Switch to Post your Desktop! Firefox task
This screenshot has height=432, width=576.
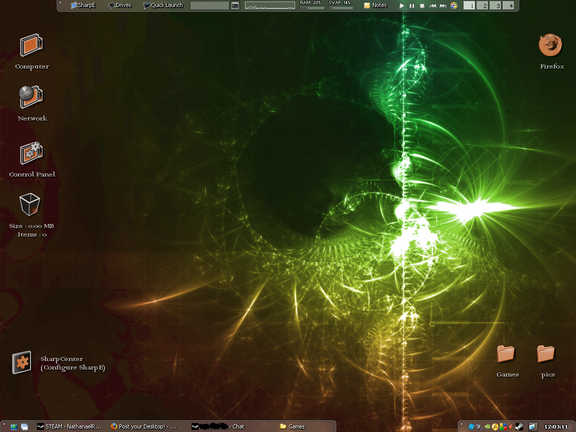coord(144,426)
